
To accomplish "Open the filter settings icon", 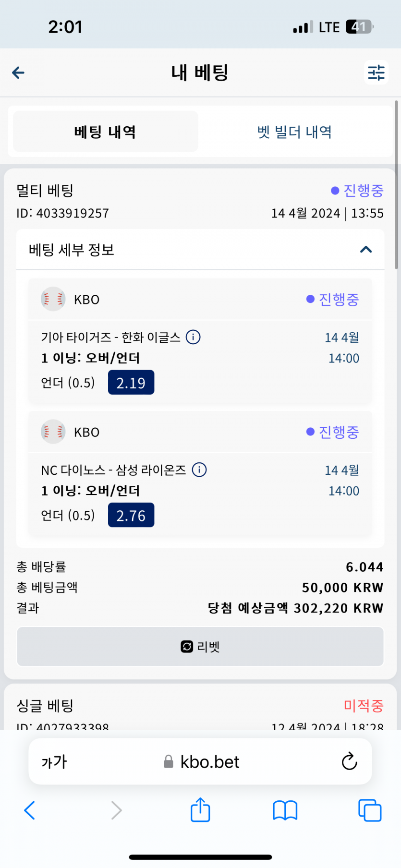I will pos(376,73).
